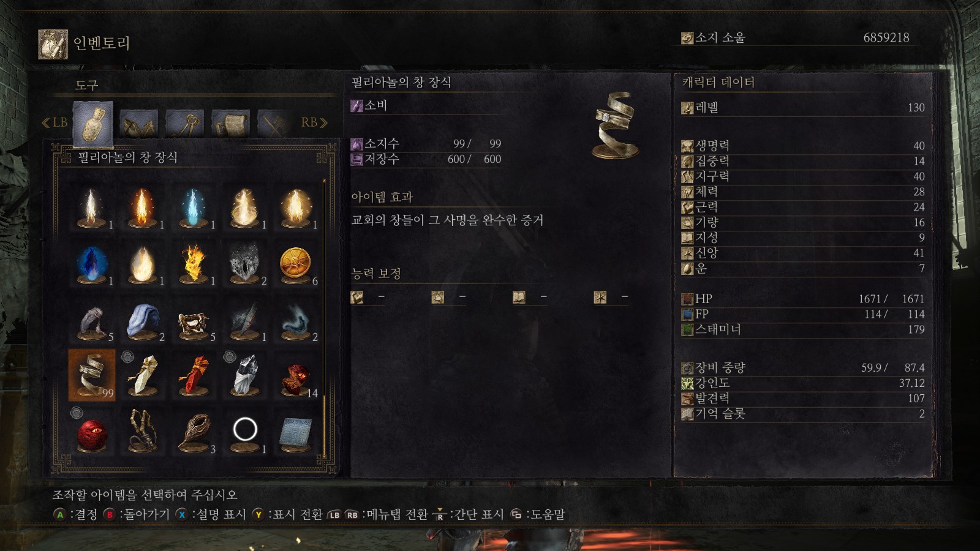
Task: Select the Filianore's Spear Ornament item
Action: click(x=92, y=375)
